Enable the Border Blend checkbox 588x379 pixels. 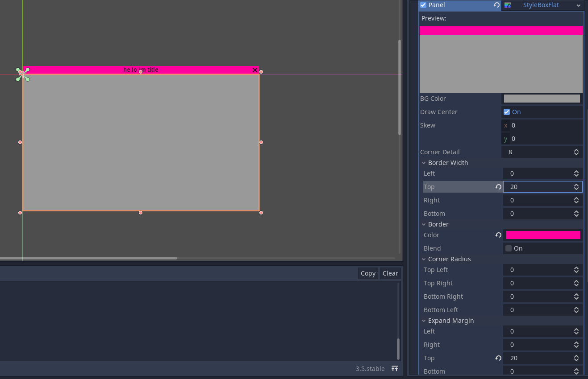coord(509,248)
